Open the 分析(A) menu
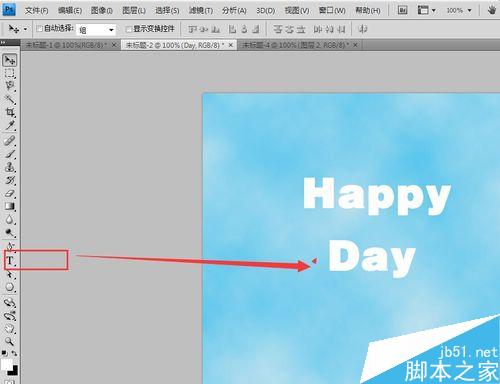The width and height of the screenshot is (500, 384). click(234, 11)
